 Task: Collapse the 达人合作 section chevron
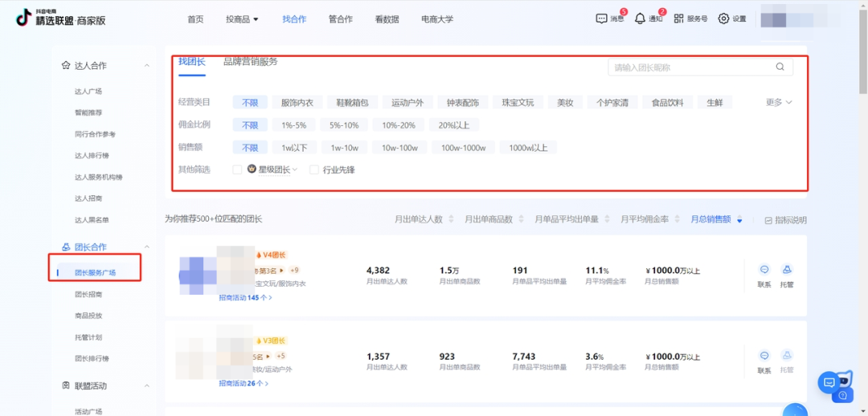[x=147, y=65]
